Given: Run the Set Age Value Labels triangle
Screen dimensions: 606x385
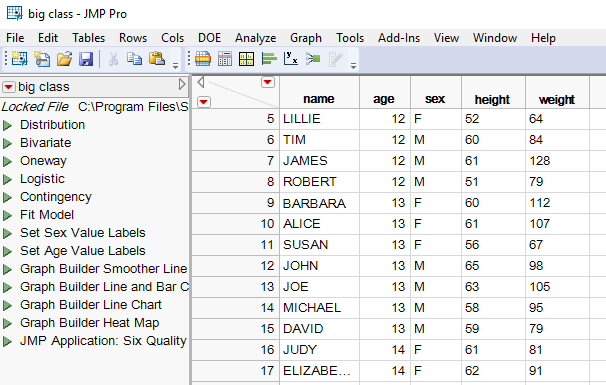Looking at the screenshot, I should tap(7, 252).
